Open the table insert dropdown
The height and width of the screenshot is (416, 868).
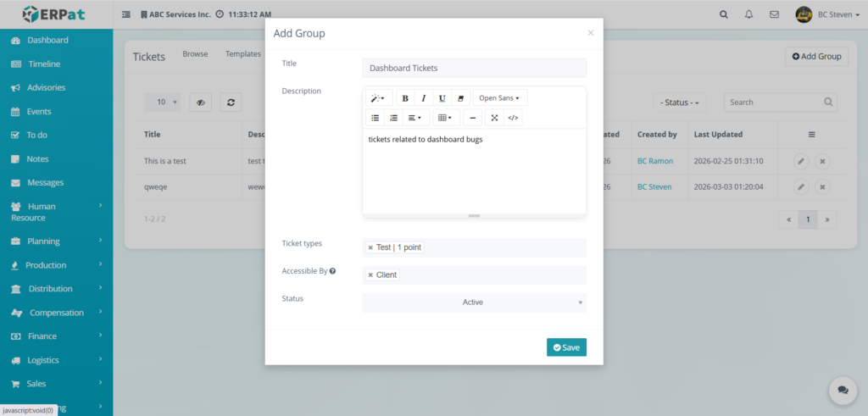445,118
